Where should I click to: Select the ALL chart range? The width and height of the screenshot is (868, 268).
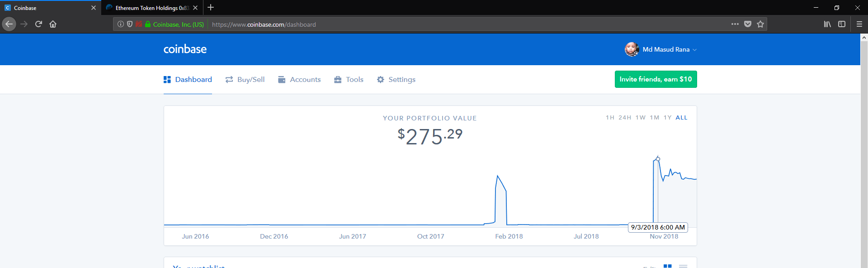click(x=681, y=117)
